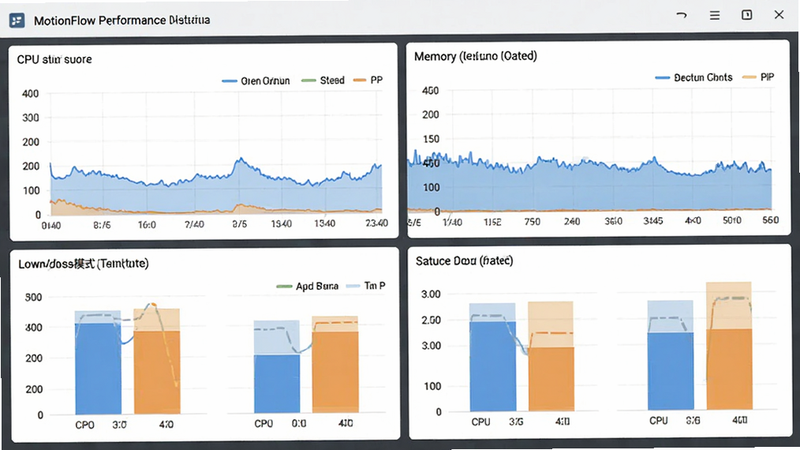Click the 2.50 y-axis label in Satuce chart
The width and height of the screenshot is (800, 450).
[x=431, y=320]
